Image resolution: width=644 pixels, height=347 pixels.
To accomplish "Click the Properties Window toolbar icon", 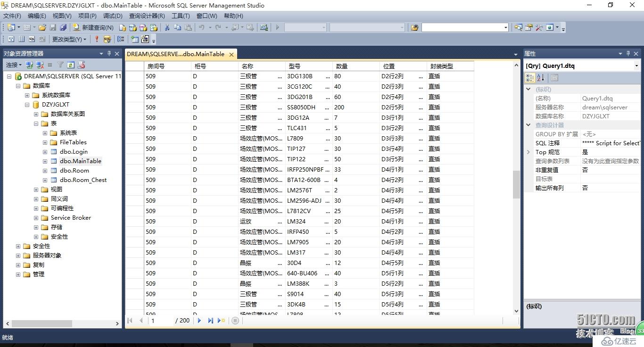I will (529, 27).
